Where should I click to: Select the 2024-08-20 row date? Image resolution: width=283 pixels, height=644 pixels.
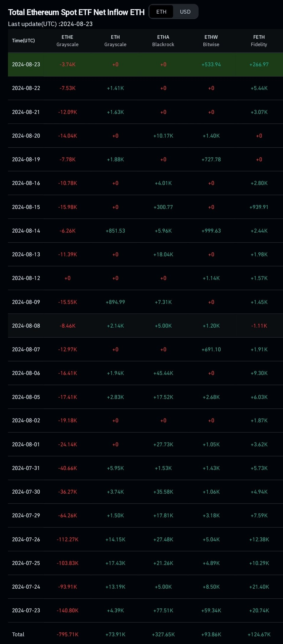pyautogui.click(x=26, y=136)
